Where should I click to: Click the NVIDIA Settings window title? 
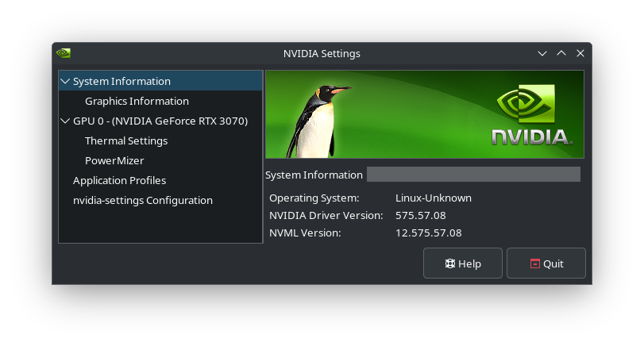(322, 53)
